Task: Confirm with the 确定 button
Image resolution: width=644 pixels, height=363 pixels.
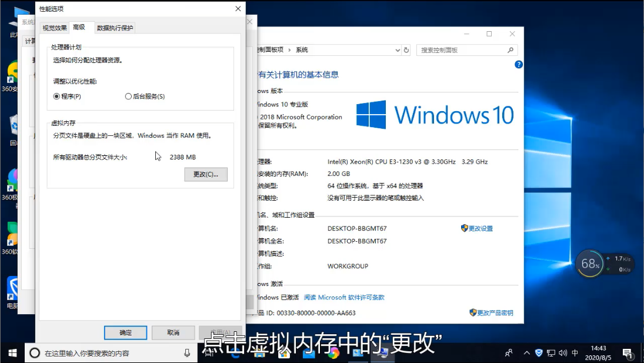Action: 126,332
